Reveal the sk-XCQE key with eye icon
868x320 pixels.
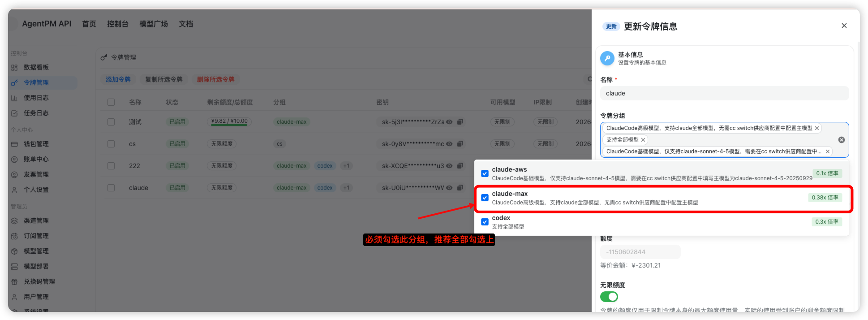tap(449, 166)
